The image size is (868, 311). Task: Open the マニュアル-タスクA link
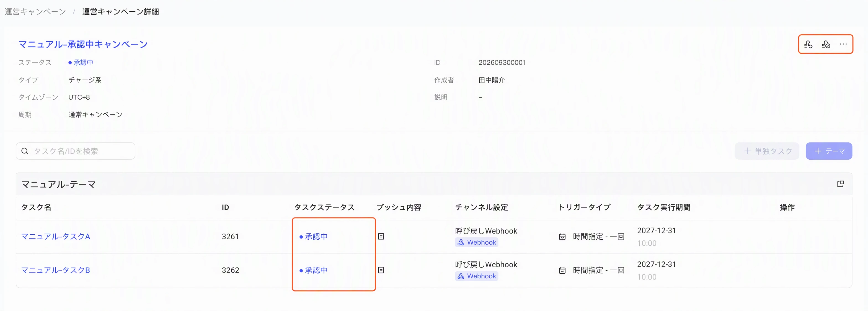[x=56, y=237]
